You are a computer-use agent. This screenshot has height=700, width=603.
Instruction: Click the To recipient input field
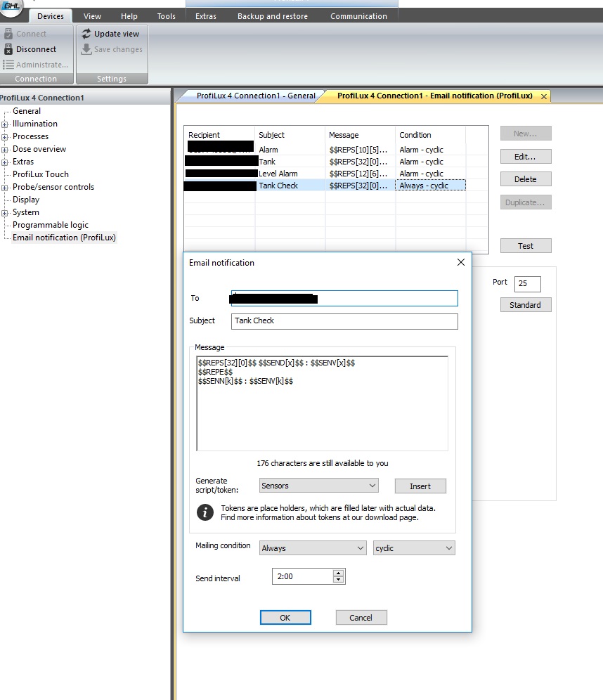(x=344, y=298)
